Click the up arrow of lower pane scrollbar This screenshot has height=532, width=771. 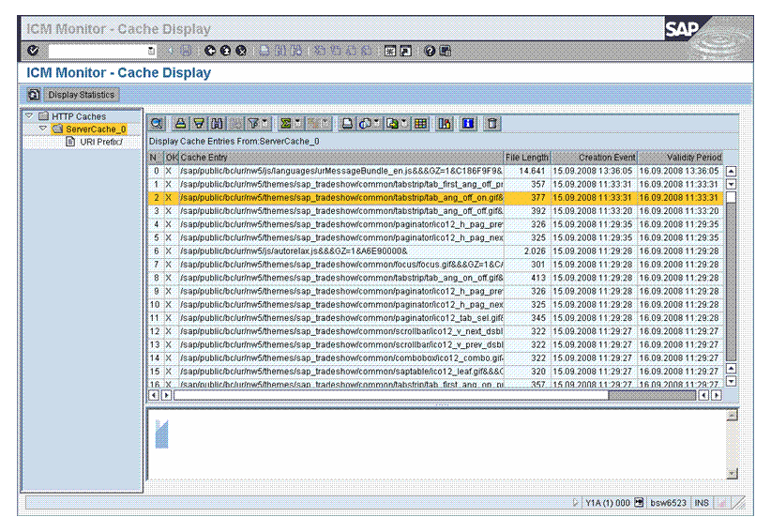click(733, 416)
